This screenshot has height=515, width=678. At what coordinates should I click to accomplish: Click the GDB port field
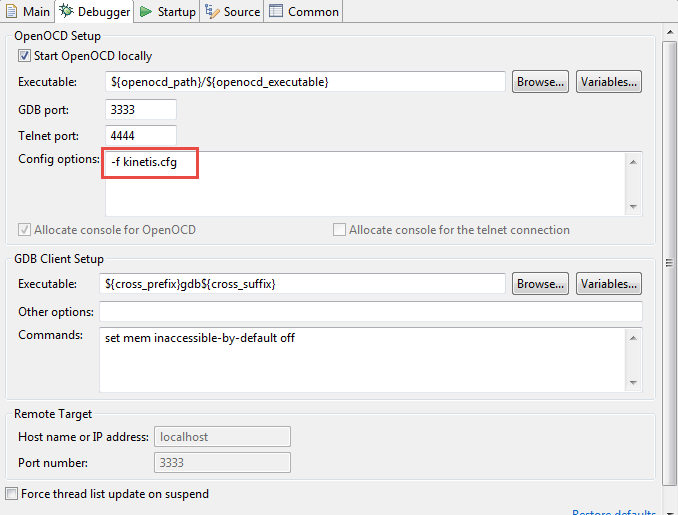pos(140,108)
